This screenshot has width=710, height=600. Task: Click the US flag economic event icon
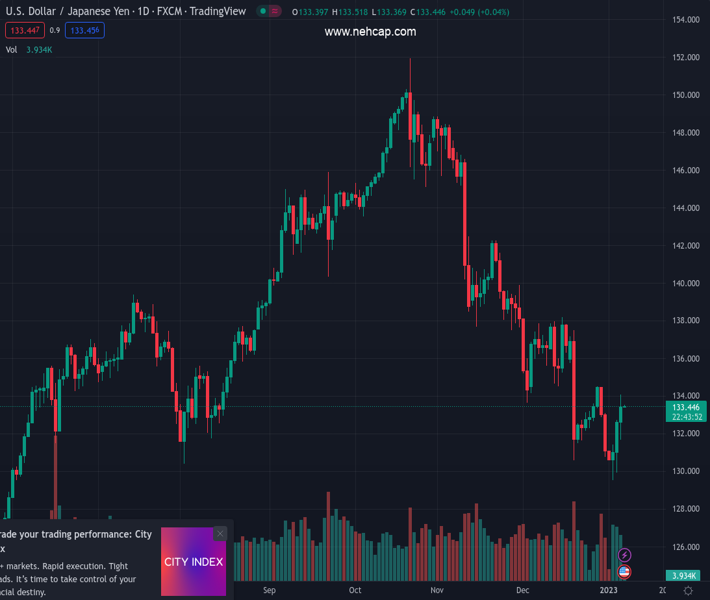[625, 572]
